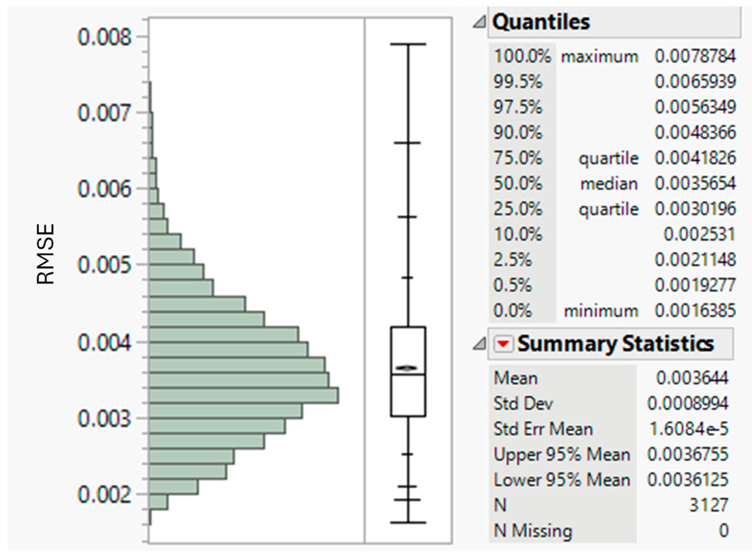Click the Mean value 0.003644
The image size is (752, 560).
pos(692,378)
